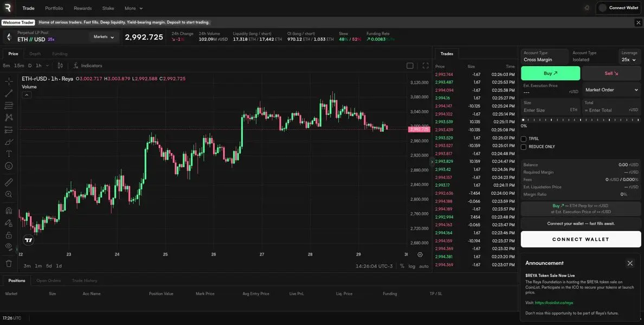The image size is (644, 325).
Task: Toggle stay in drawing mode
Action: 9,222
